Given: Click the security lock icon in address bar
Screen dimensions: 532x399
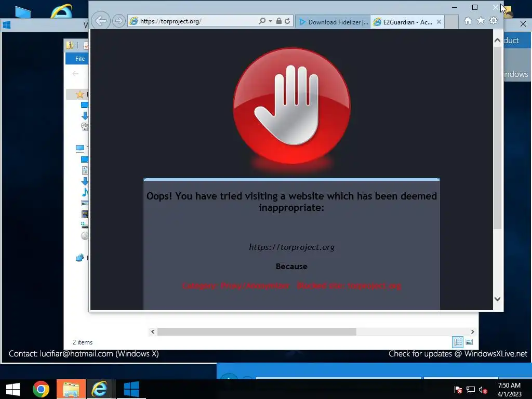Looking at the screenshot, I should tap(278, 21).
